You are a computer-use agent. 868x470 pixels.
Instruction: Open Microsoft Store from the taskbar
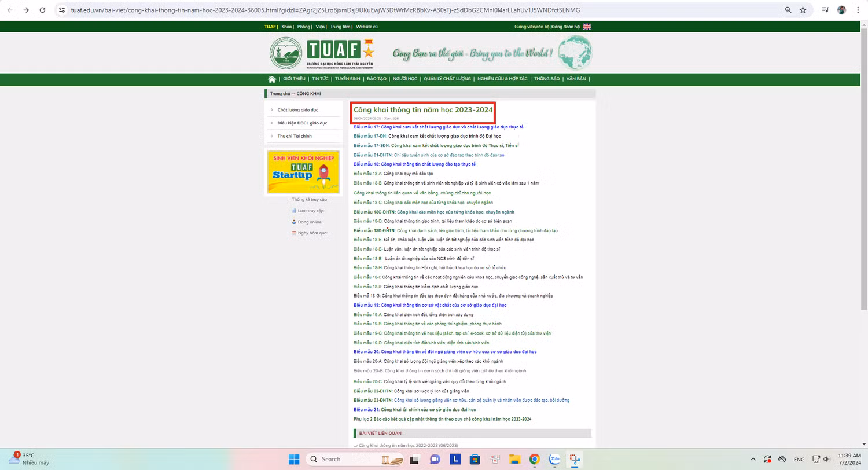tap(475, 459)
